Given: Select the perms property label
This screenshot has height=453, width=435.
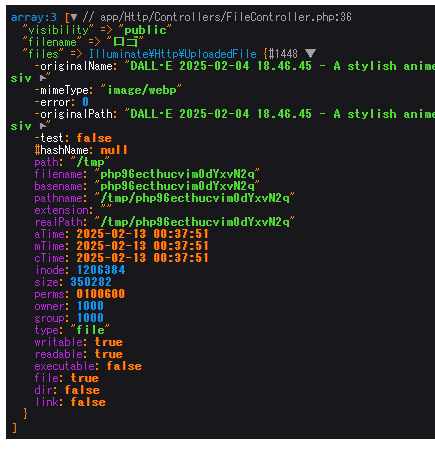Looking at the screenshot, I should (50, 294).
